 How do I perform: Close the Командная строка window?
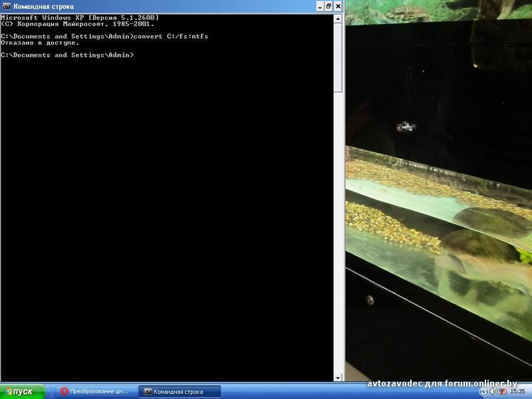tap(338, 6)
